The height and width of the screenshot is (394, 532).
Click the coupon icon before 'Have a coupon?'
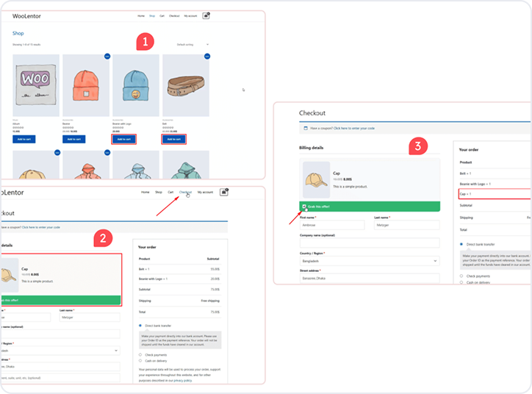coord(306,128)
